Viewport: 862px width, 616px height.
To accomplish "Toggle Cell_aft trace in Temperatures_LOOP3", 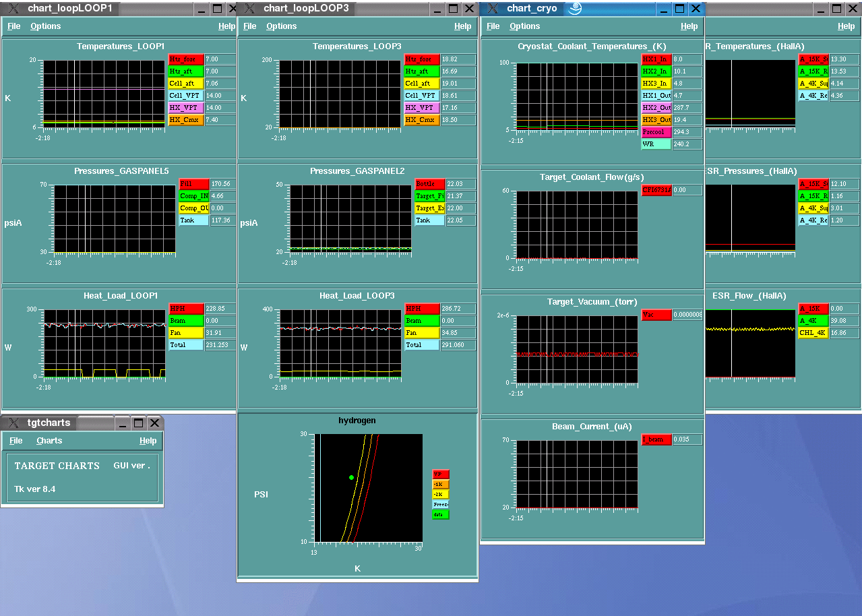I will tap(422, 84).
